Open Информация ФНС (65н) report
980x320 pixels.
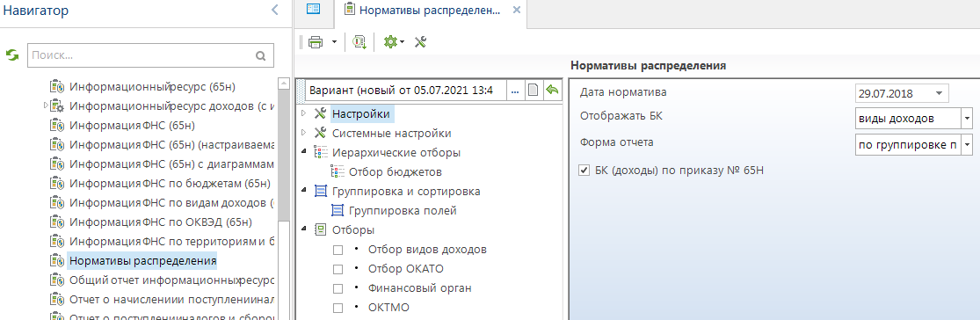(x=133, y=125)
